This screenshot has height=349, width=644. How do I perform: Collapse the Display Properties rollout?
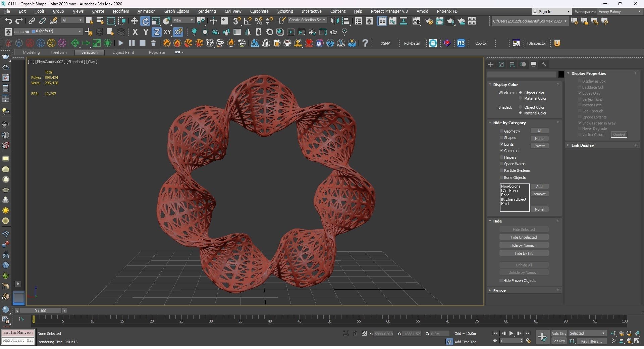589,73
